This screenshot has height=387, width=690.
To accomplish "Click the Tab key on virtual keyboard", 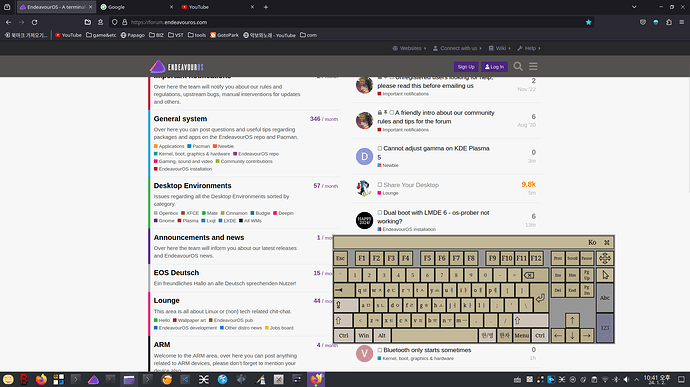I will pyautogui.click(x=344, y=290).
